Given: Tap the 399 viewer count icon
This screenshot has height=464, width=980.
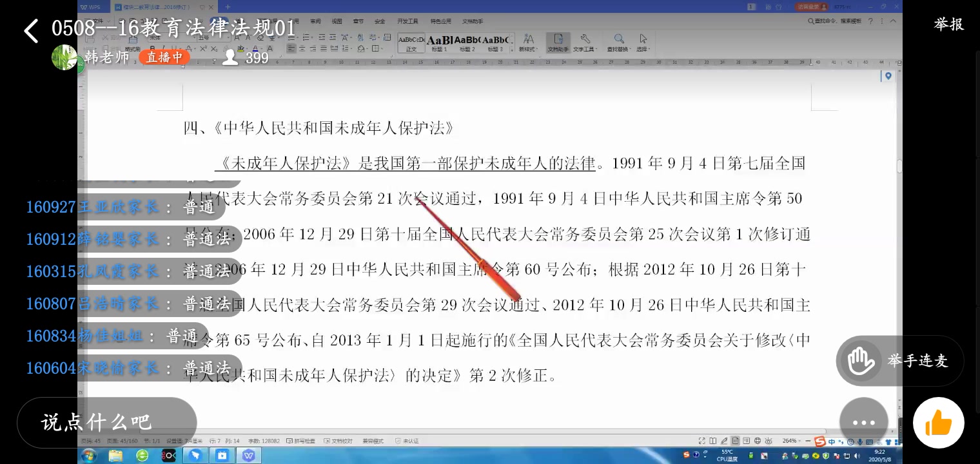Looking at the screenshot, I should coord(230,58).
